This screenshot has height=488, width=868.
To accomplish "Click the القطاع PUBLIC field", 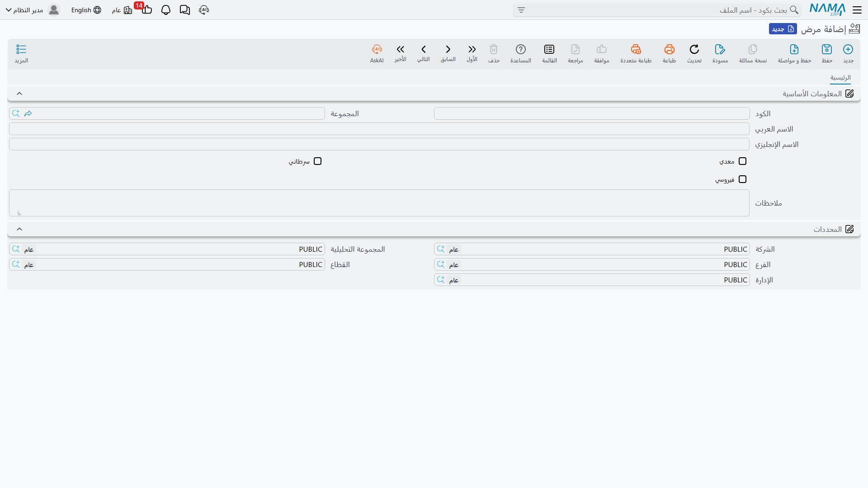I will coord(167,264).
